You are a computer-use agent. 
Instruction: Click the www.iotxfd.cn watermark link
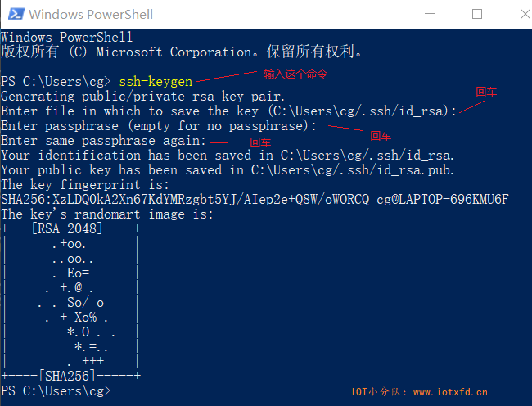click(450, 392)
